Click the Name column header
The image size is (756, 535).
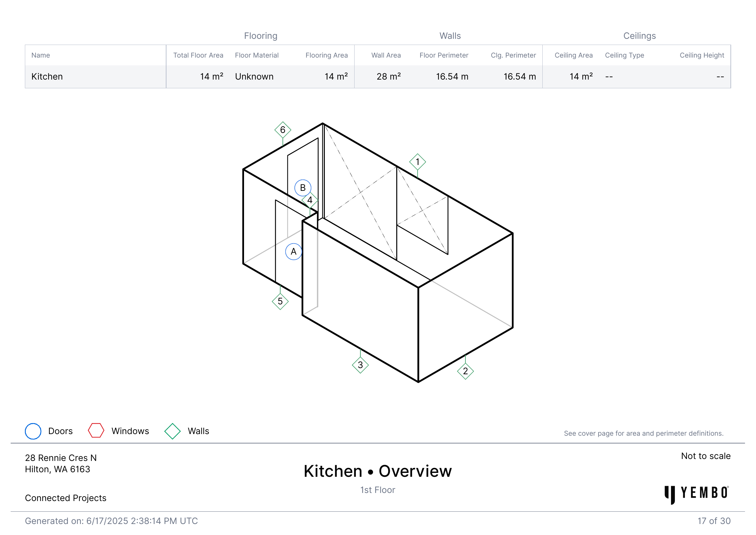coord(40,55)
